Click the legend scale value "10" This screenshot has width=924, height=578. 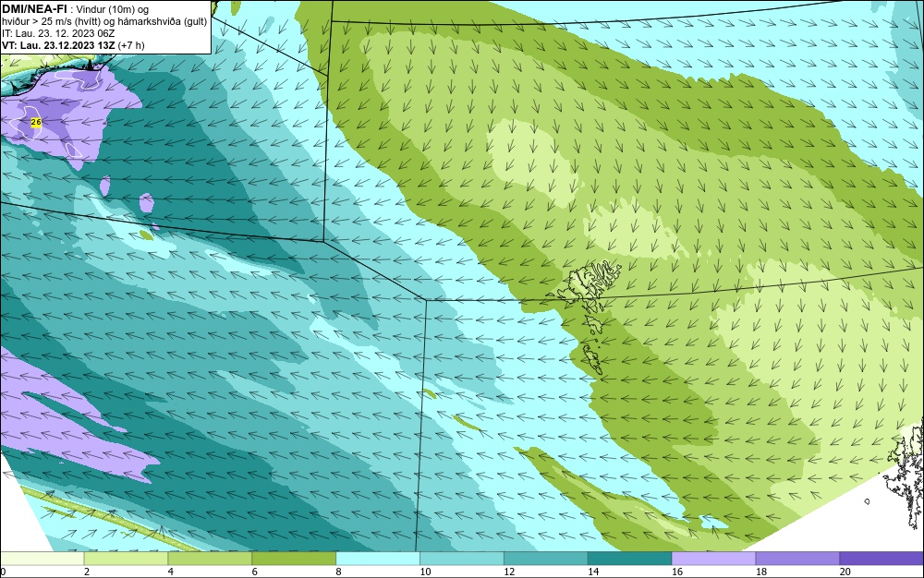(425, 572)
